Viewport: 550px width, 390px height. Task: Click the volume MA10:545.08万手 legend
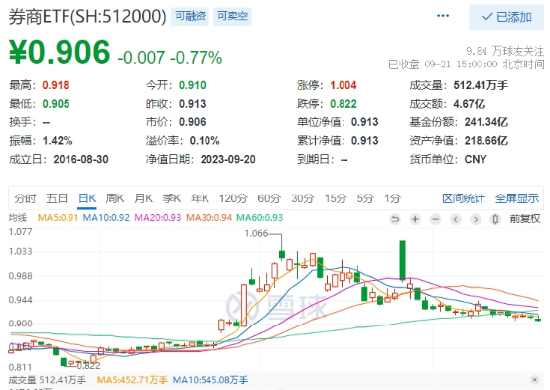[210, 380]
